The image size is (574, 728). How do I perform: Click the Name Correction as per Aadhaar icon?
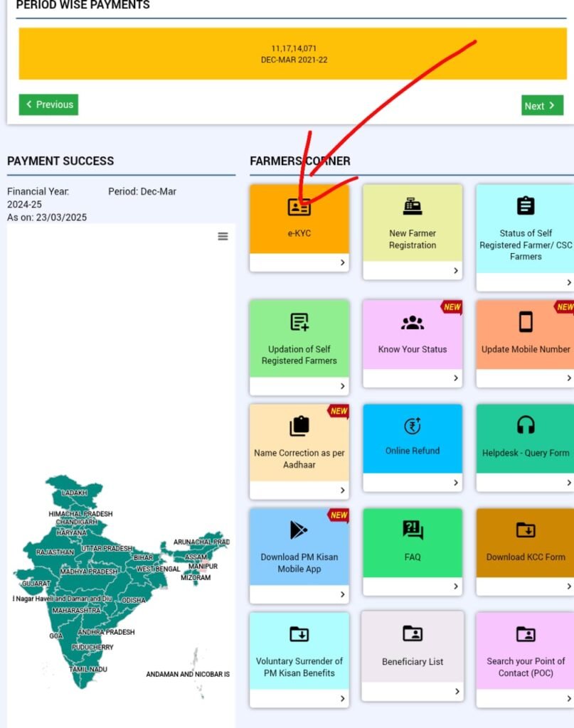299,426
